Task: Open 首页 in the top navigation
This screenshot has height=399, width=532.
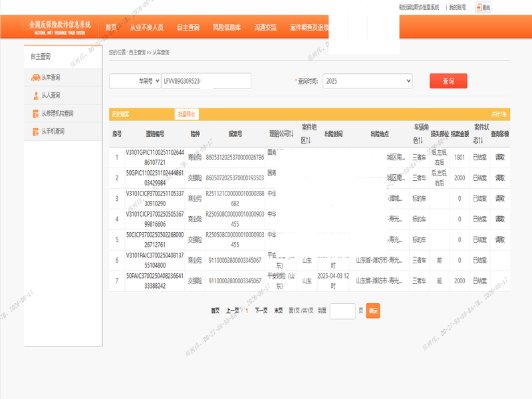Action: (110, 27)
